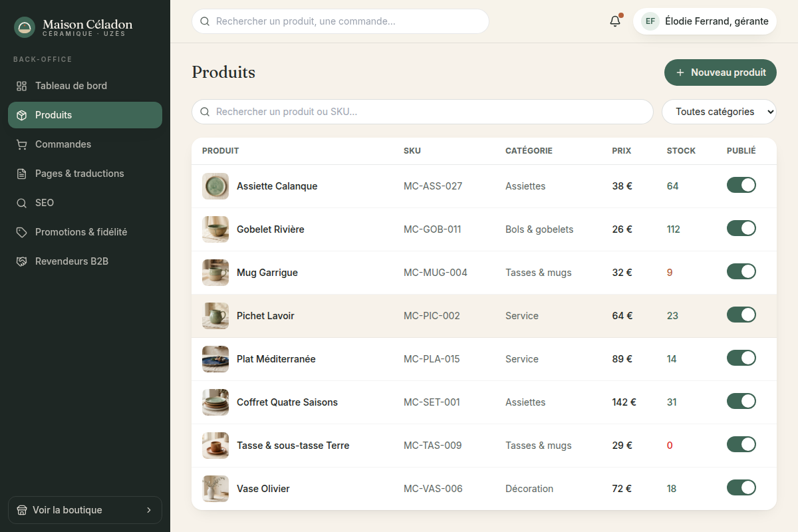798x532 pixels.
Task: Click the Nouveau produit button
Action: (720, 72)
